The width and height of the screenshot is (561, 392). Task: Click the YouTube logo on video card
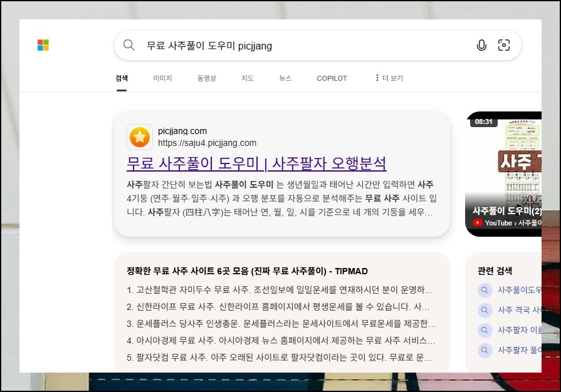(x=477, y=223)
